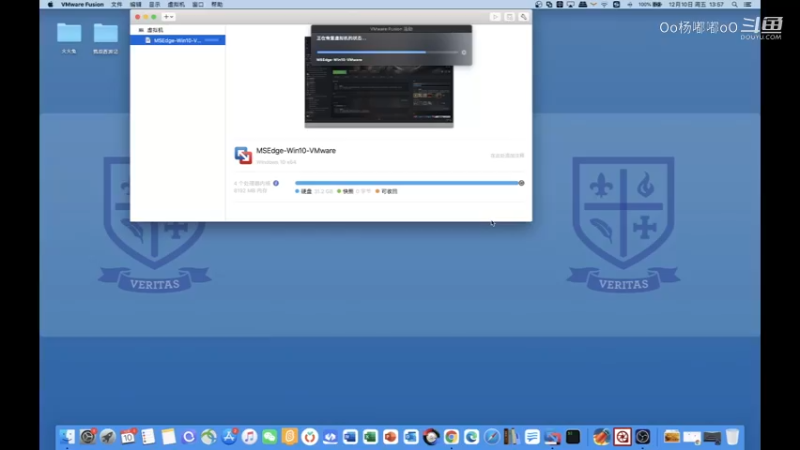
Task: Open the add virtual machine plus dropdown
Action: 168,17
